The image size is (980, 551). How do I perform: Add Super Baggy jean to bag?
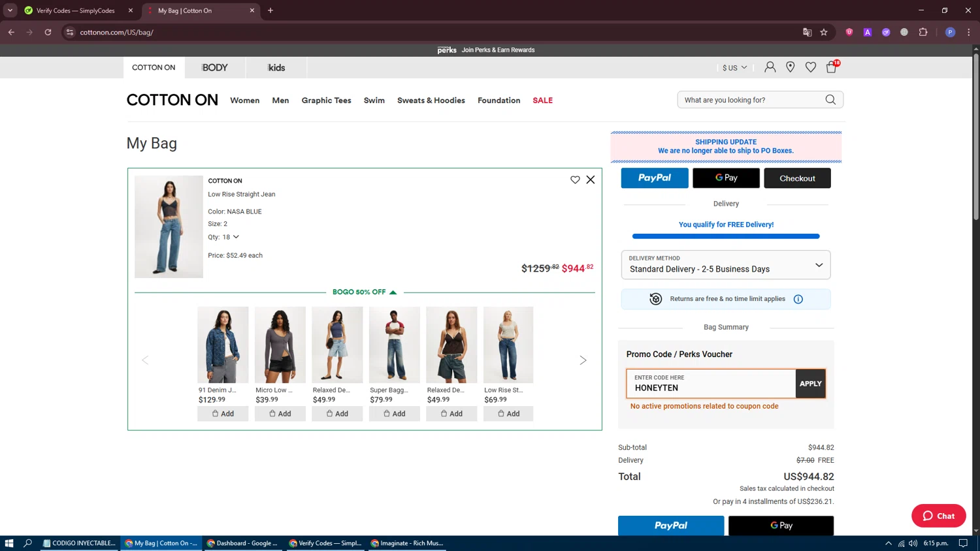pos(395,414)
